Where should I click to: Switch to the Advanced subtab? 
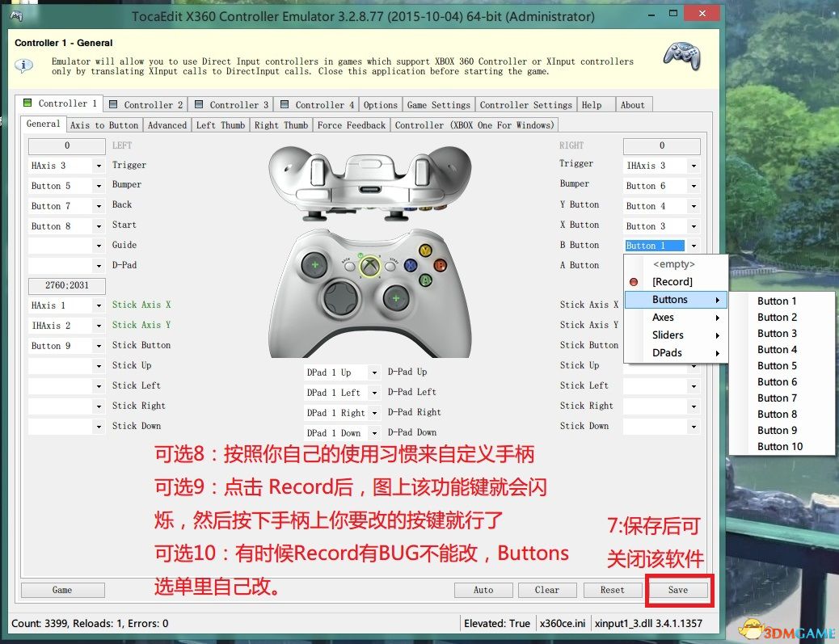click(167, 125)
